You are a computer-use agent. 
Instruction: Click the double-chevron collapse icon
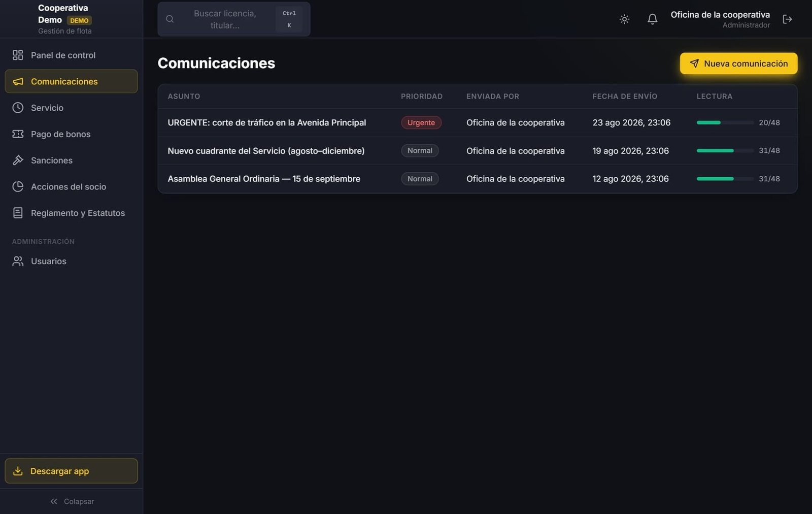click(x=54, y=501)
